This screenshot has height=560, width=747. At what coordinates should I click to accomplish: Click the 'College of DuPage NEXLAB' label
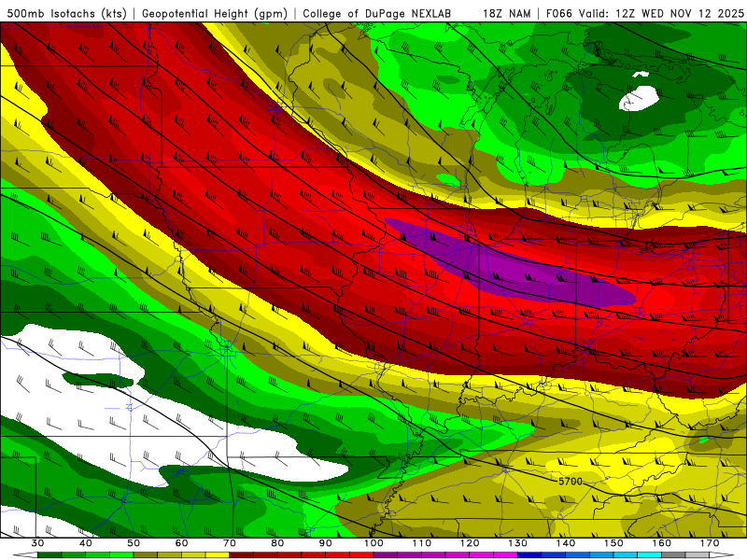[x=376, y=13]
